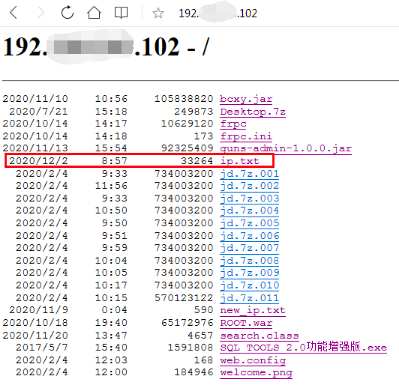Select the time 12:03

point(111,360)
